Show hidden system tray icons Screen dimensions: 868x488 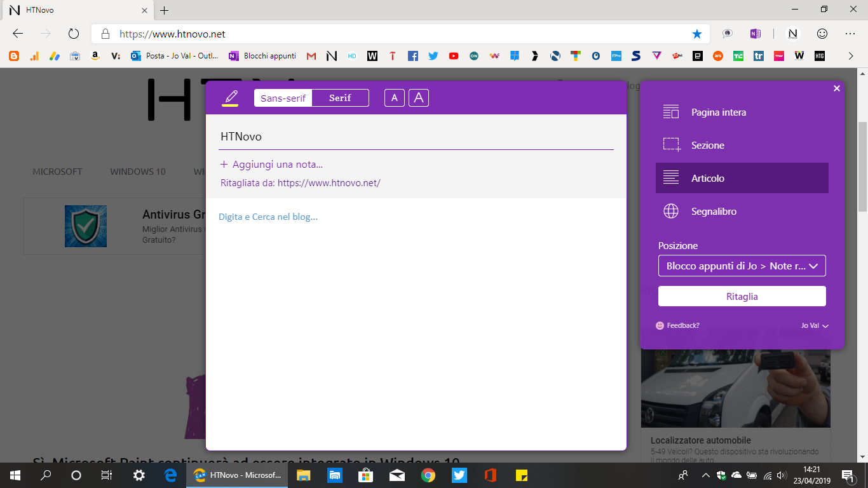[x=705, y=475]
